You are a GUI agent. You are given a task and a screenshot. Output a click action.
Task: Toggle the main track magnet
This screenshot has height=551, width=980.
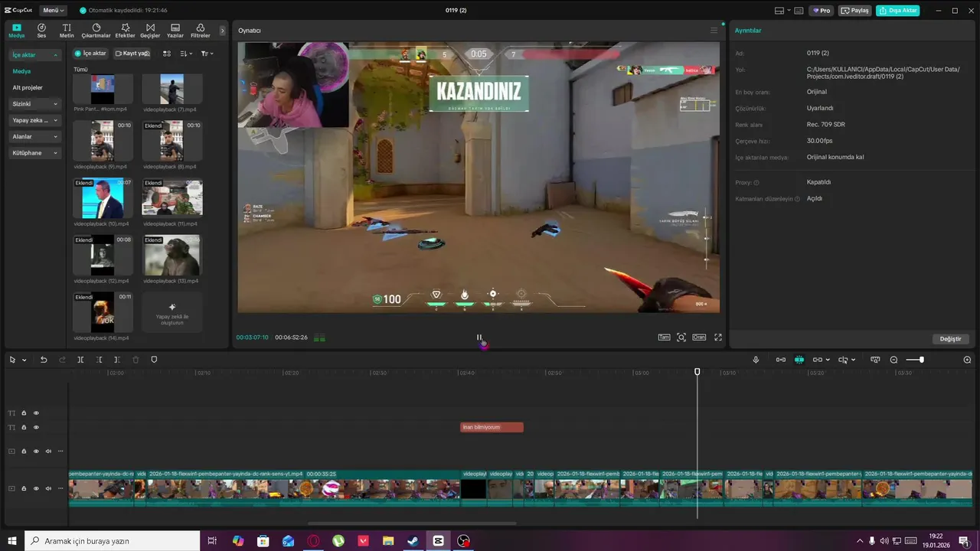click(781, 360)
